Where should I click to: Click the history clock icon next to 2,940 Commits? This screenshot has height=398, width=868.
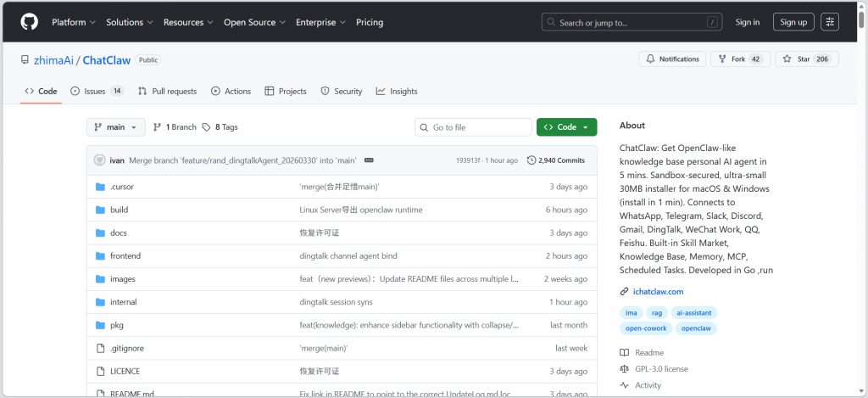click(531, 160)
